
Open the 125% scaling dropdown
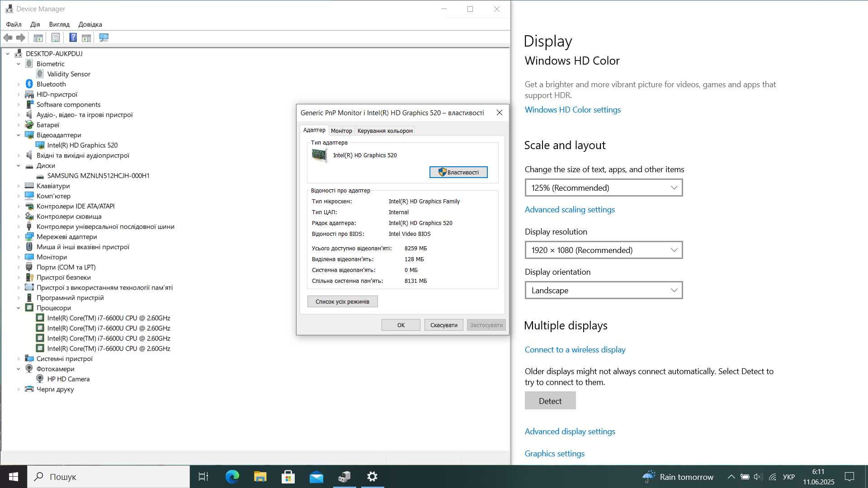[x=604, y=188]
